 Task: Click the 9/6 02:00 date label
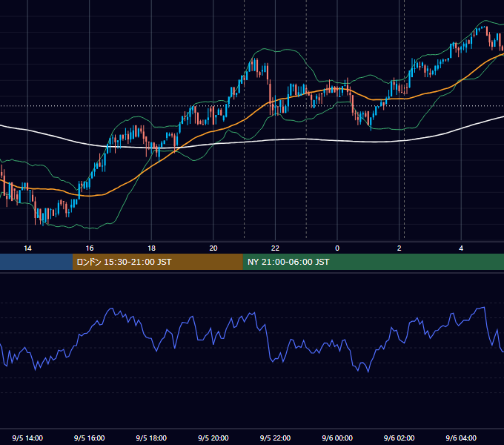click(399, 438)
